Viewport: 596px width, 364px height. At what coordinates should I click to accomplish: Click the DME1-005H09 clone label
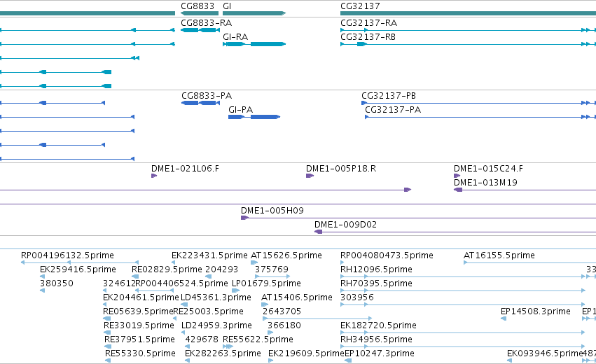click(272, 211)
